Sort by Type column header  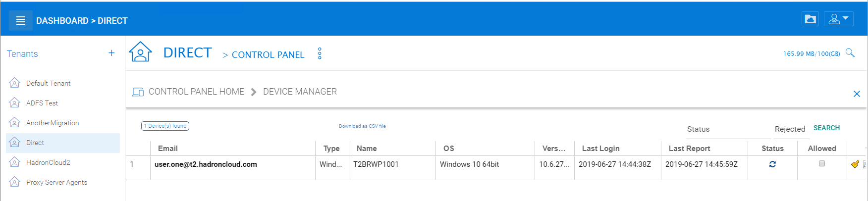pos(331,149)
